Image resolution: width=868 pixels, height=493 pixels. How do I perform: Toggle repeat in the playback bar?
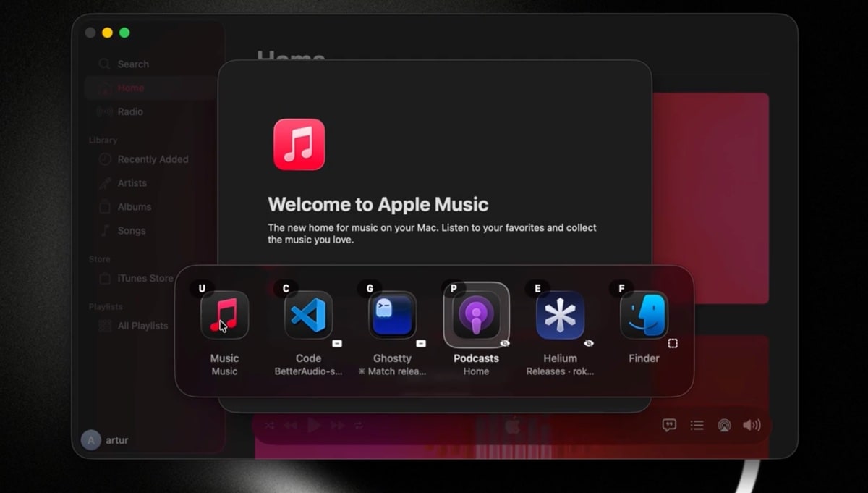pos(358,426)
